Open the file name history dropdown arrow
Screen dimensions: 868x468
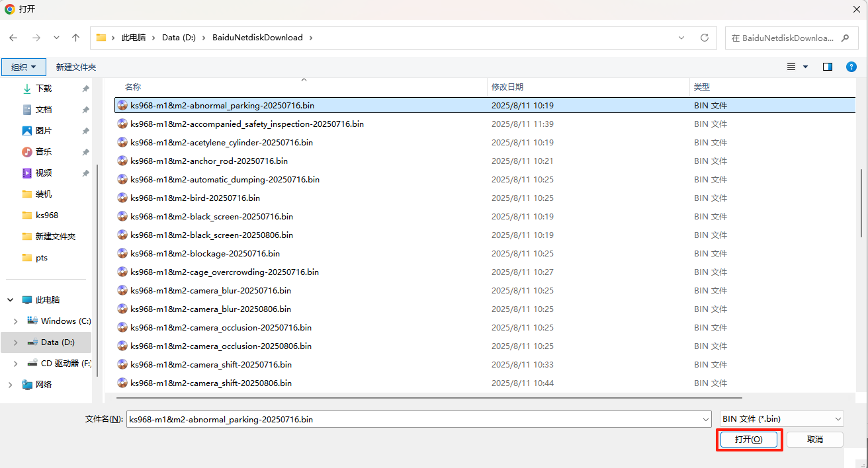click(706, 419)
